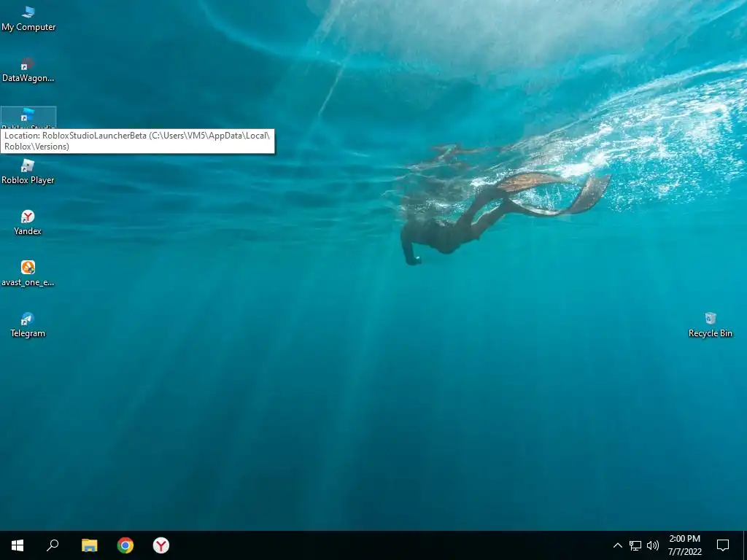
Task: Click the RobloxStudioLauncherBeta location tooltip
Action: pos(138,141)
